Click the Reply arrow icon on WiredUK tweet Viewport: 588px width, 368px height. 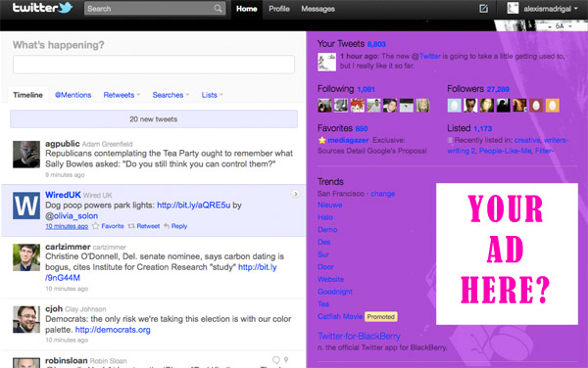[x=167, y=226]
